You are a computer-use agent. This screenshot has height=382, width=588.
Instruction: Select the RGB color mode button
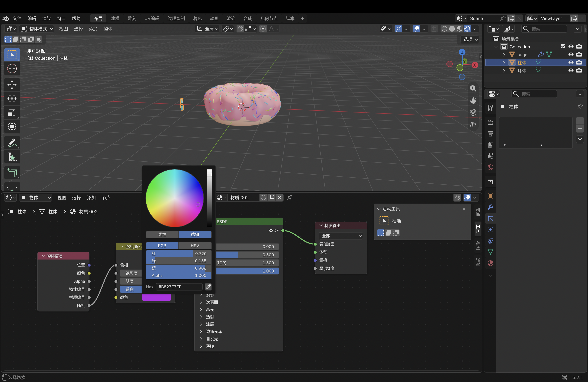pos(162,246)
